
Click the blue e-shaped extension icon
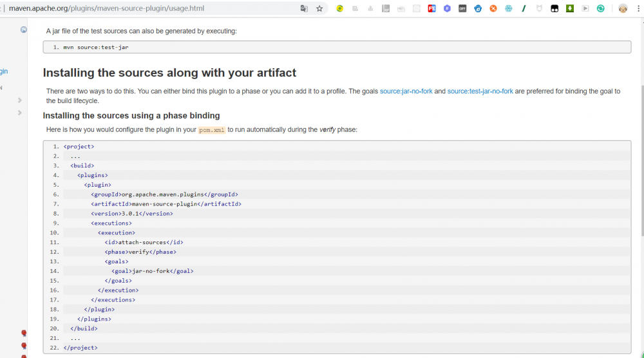478,8
